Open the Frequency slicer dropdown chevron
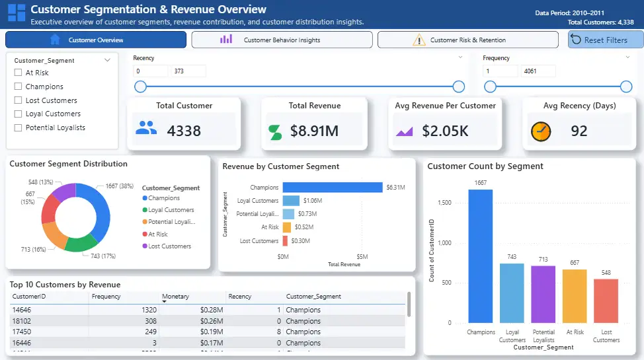Viewport: 644px width, 360px height. click(627, 57)
